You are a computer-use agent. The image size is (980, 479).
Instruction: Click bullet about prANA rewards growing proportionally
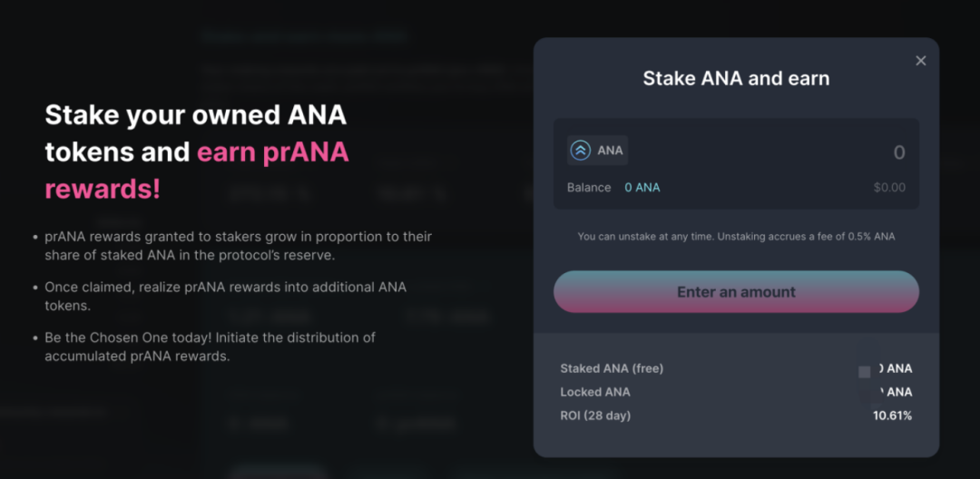point(238,246)
